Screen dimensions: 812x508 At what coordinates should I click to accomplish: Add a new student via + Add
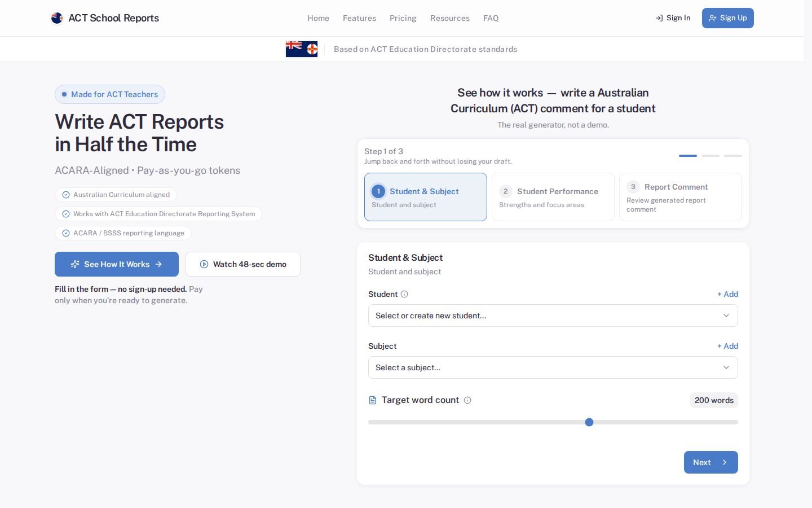click(727, 294)
